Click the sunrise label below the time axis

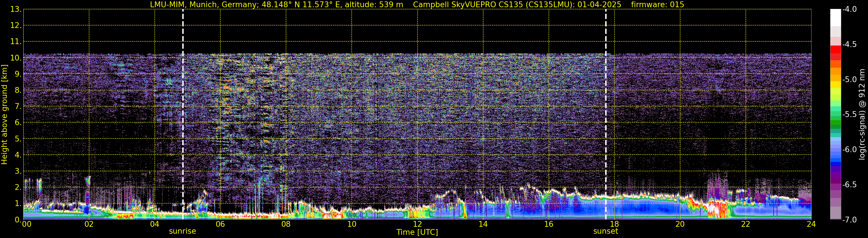[182, 231]
